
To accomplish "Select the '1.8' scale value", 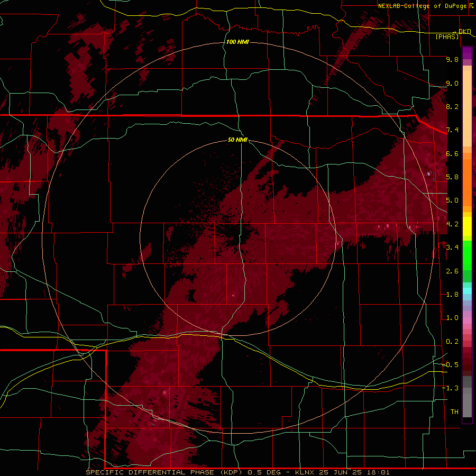I will (452, 295).
